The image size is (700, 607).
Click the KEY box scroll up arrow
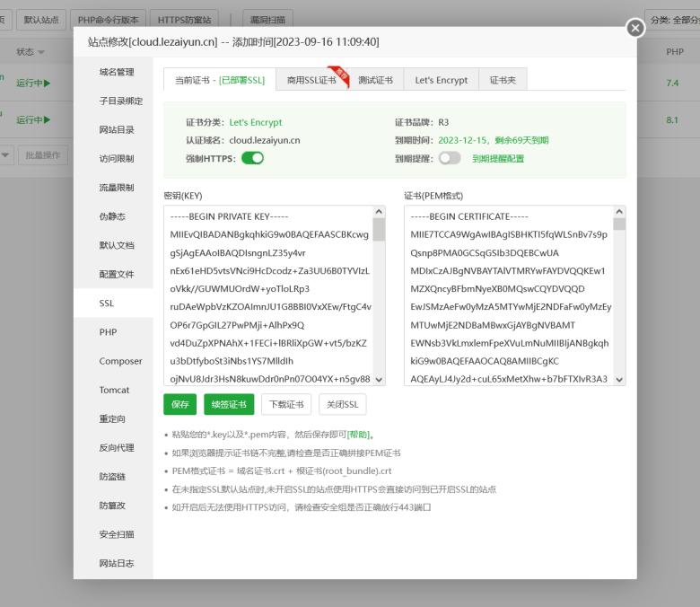(379, 212)
